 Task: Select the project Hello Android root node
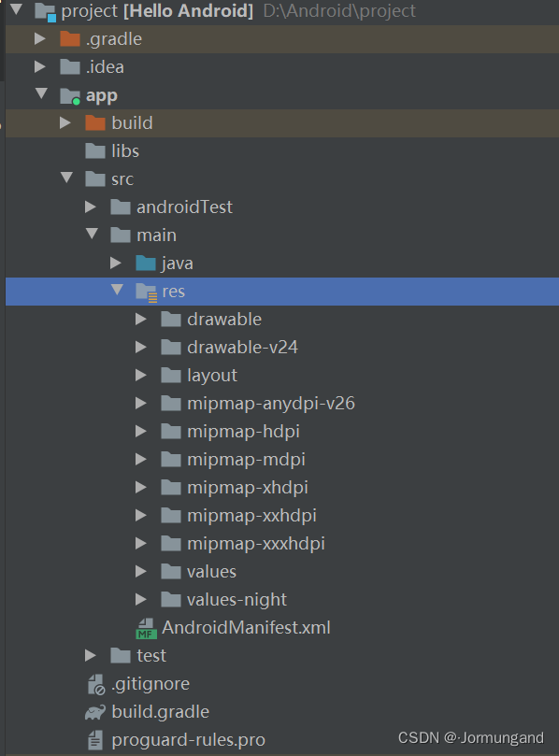point(157,11)
